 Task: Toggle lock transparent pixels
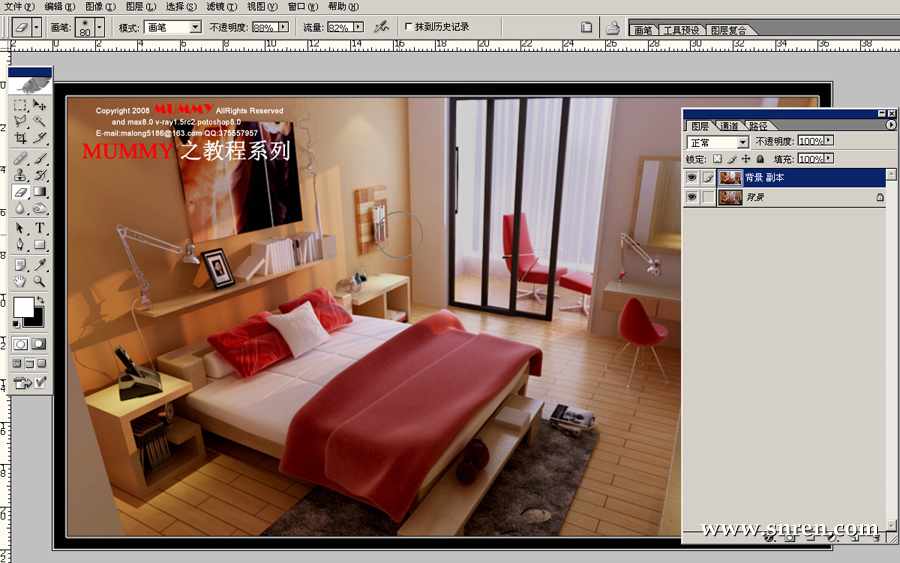[717, 158]
